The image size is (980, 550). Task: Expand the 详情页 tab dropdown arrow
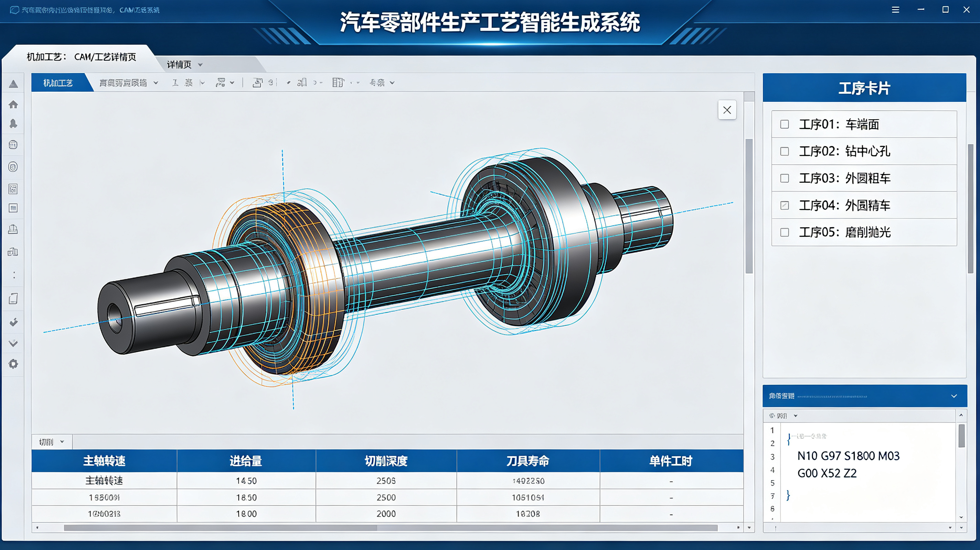click(200, 65)
